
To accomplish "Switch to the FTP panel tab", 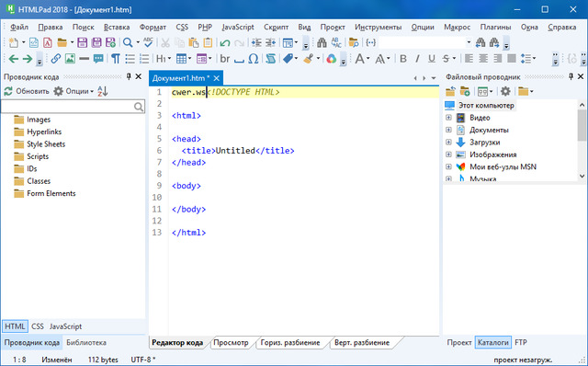I will pyautogui.click(x=521, y=342).
